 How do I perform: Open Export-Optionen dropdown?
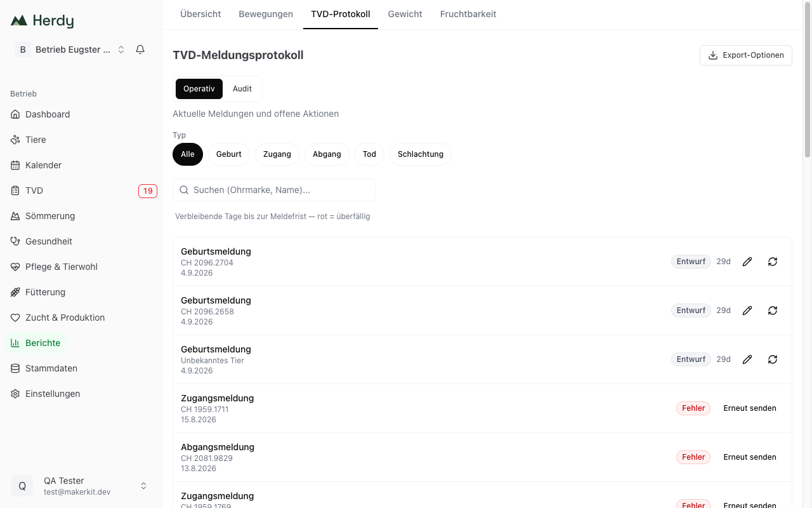pos(746,55)
